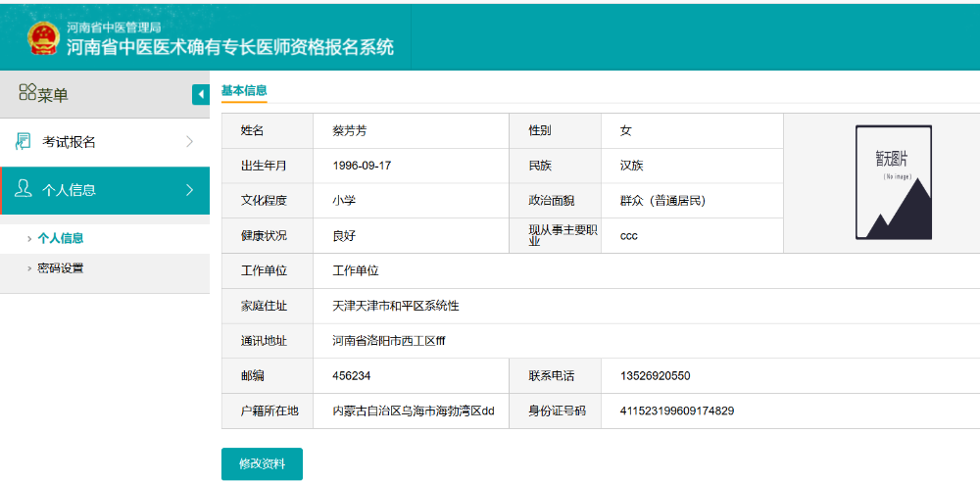Click the system title text in header

click(230, 46)
